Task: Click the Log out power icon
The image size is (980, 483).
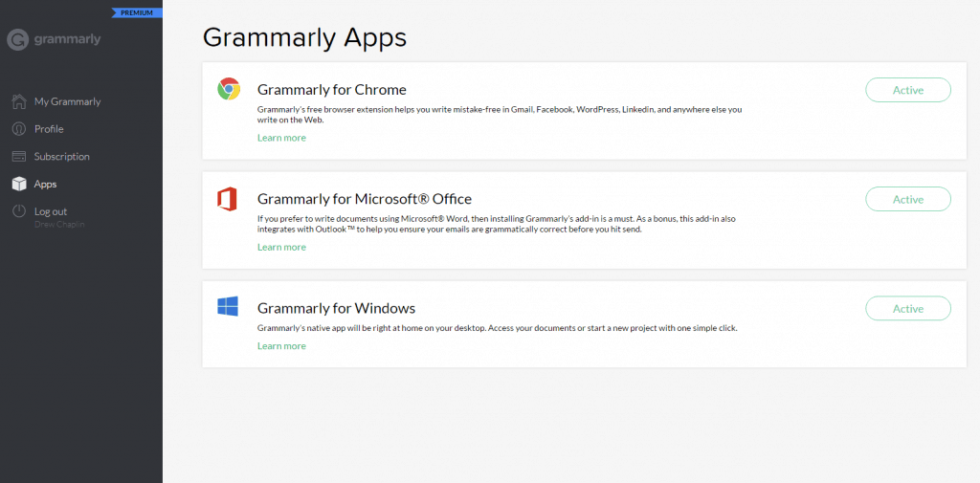Action: (x=19, y=211)
